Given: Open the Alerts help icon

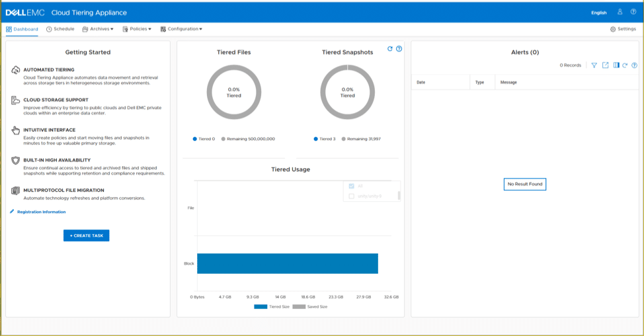Looking at the screenshot, I should [634, 65].
